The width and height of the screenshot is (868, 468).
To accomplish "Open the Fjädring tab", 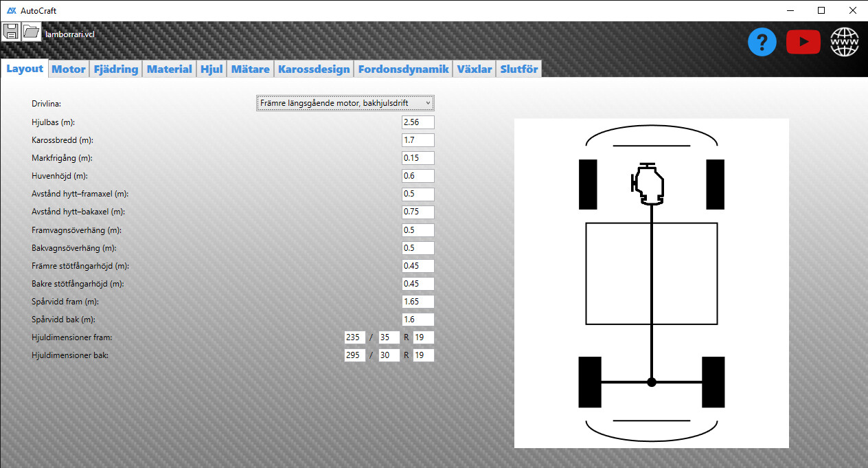I will 116,69.
